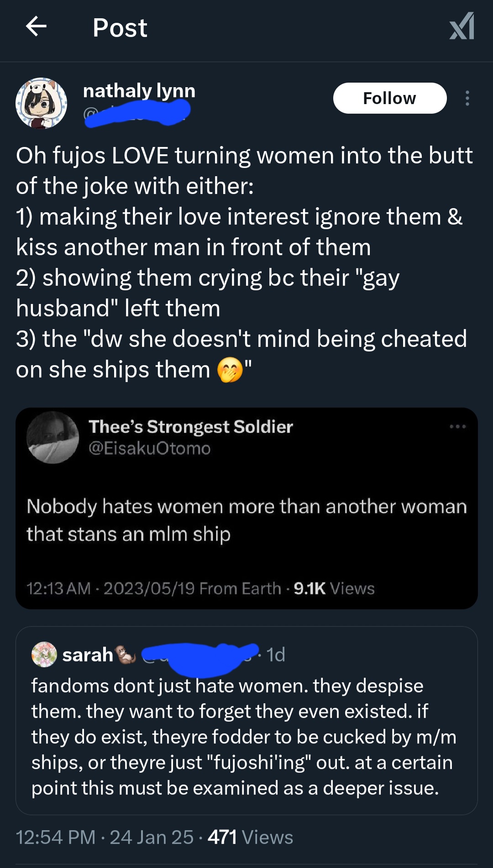The width and height of the screenshot is (493, 868).
Task: Follow nathaly lynn
Action: click(389, 98)
